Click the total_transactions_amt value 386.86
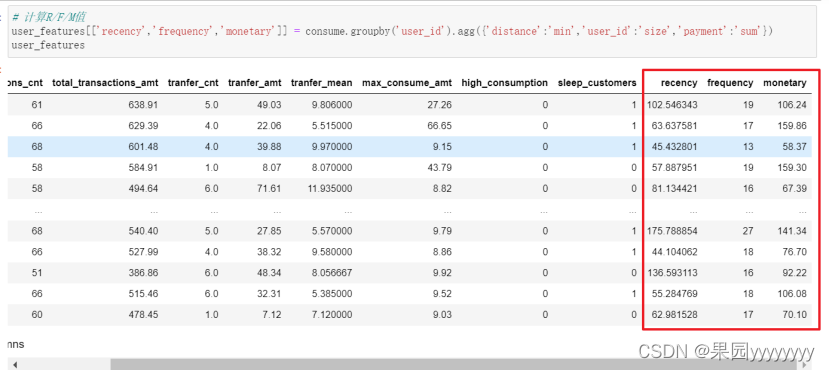Viewport: 830px width, 371px height. (143, 273)
